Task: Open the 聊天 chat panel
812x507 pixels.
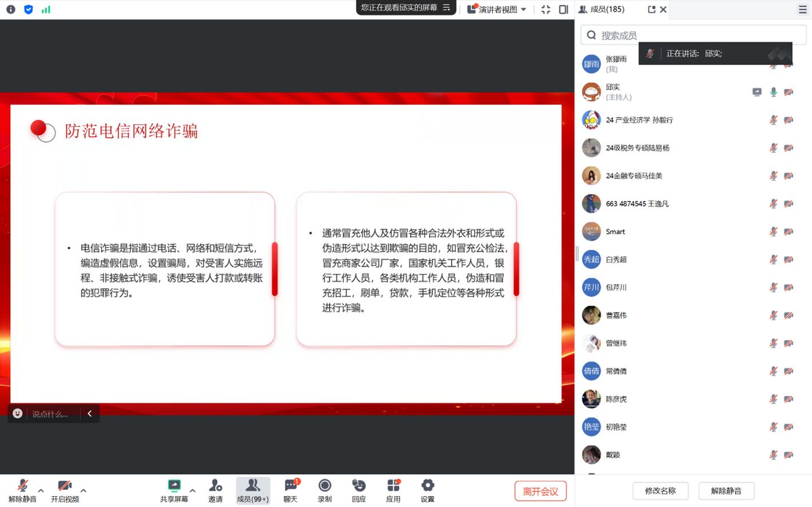Action: point(290,490)
